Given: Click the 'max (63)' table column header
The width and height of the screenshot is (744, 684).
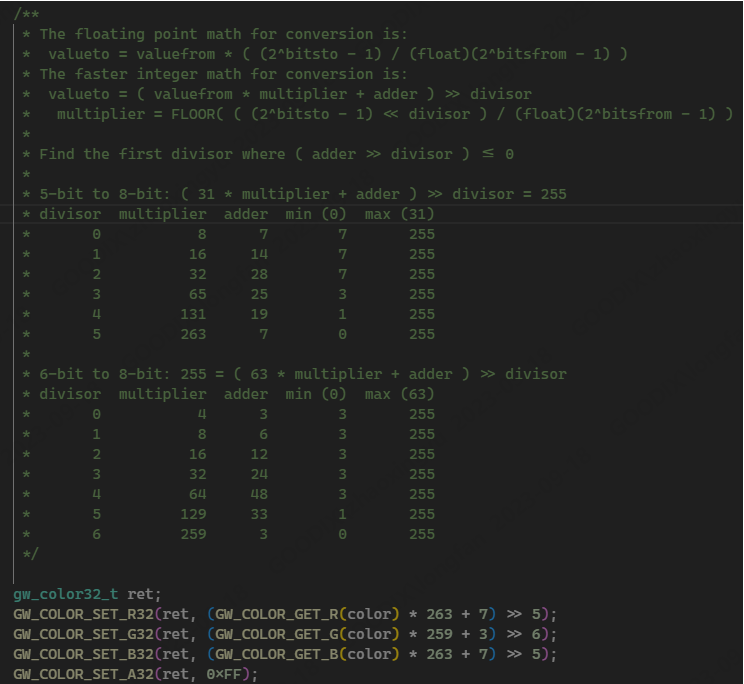Looking at the screenshot, I should coord(400,394).
